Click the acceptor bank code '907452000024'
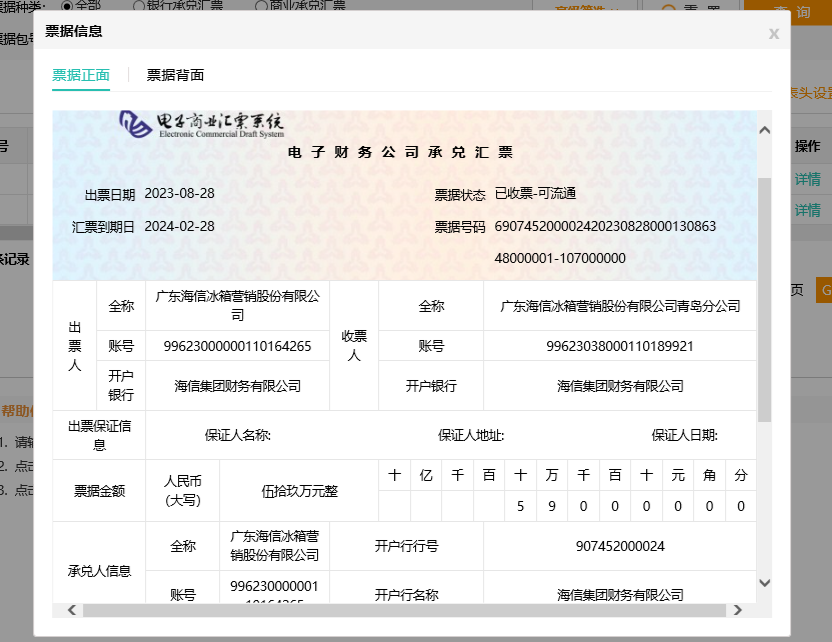Viewport: 832px width, 642px height. click(620, 546)
